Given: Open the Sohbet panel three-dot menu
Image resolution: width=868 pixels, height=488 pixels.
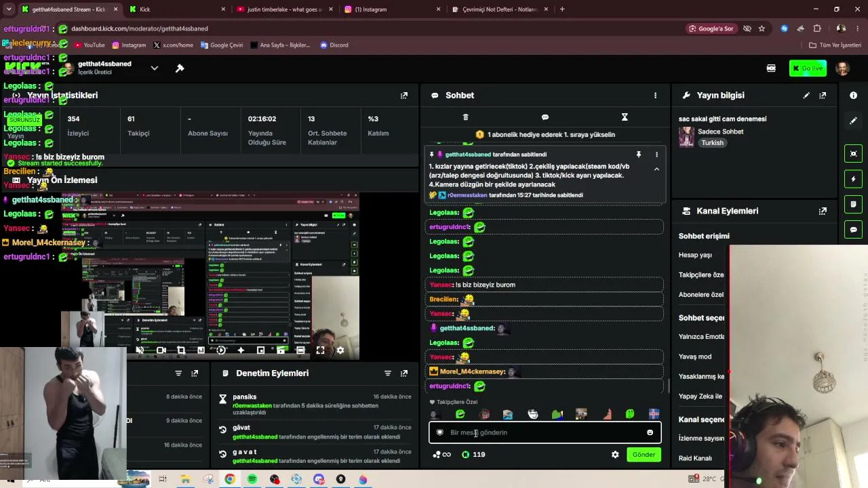Looking at the screenshot, I should pyautogui.click(x=655, y=96).
